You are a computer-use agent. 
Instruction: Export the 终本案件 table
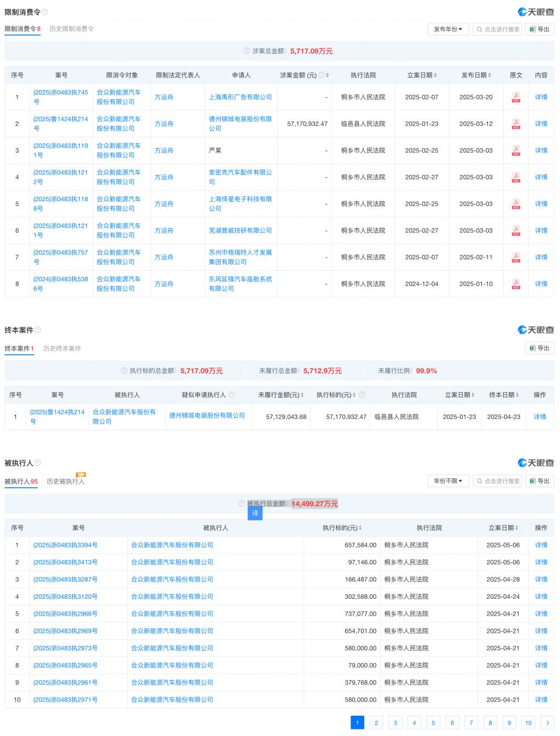539,348
